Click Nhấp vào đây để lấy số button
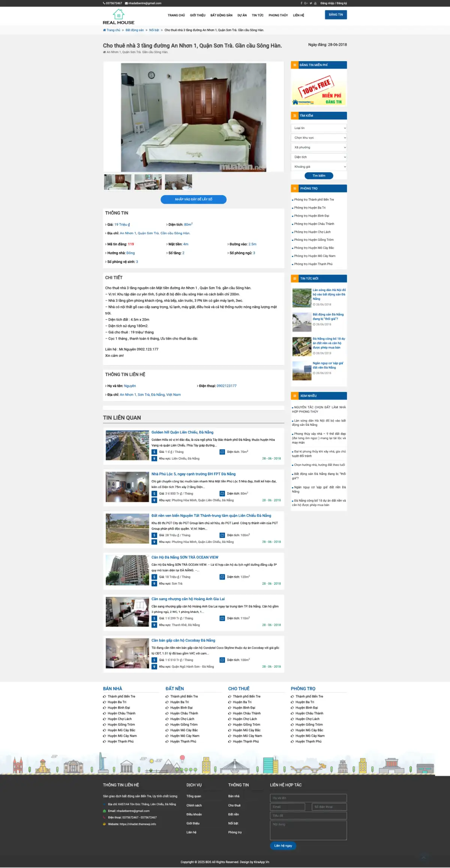Image resolution: width=450 pixels, height=868 pixels. click(x=193, y=200)
